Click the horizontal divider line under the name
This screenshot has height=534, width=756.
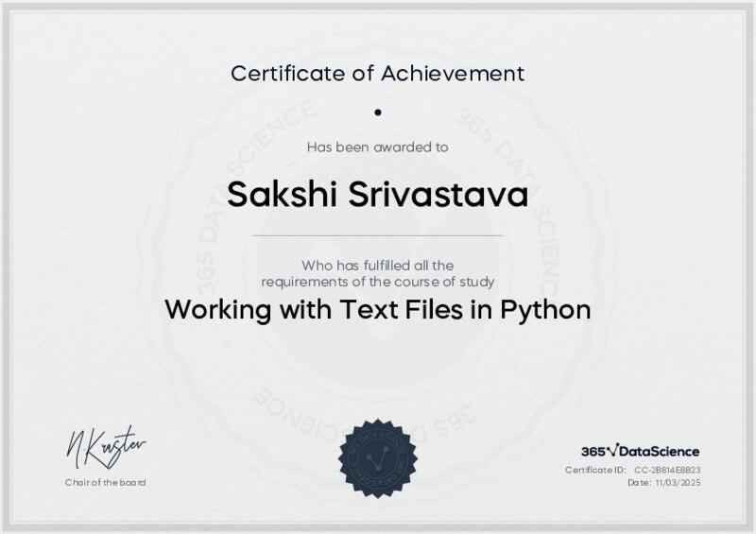(377, 234)
